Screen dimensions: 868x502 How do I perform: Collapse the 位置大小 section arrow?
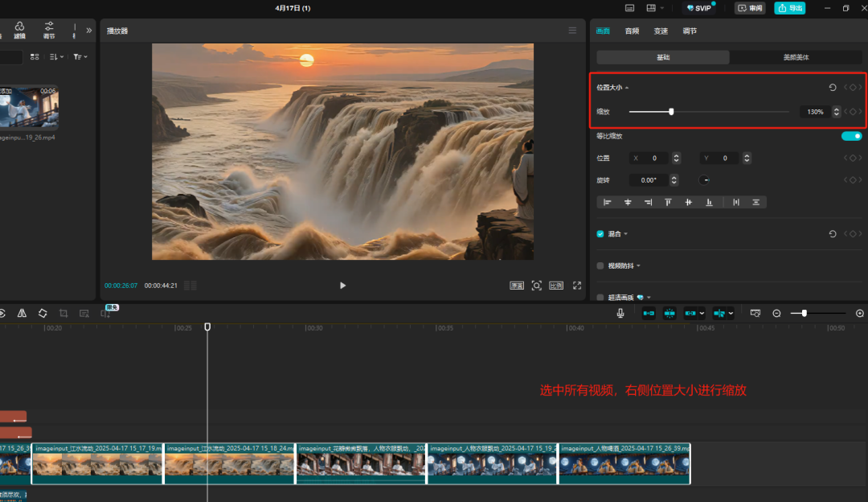click(627, 88)
